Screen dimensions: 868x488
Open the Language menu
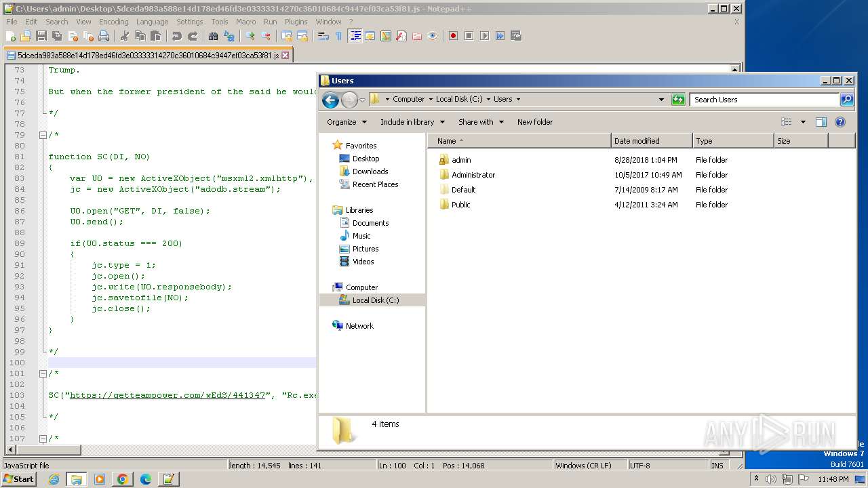[152, 22]
